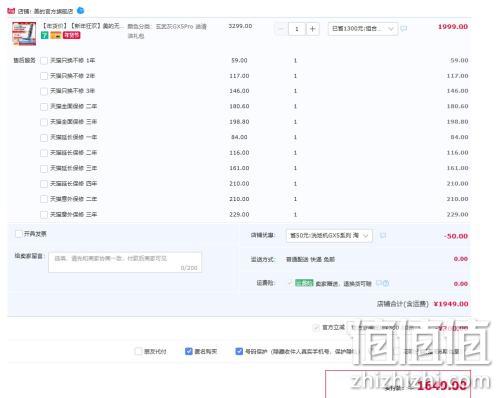
Task: Increase quantity with the plus button
Action: click(x=312, y=29)
